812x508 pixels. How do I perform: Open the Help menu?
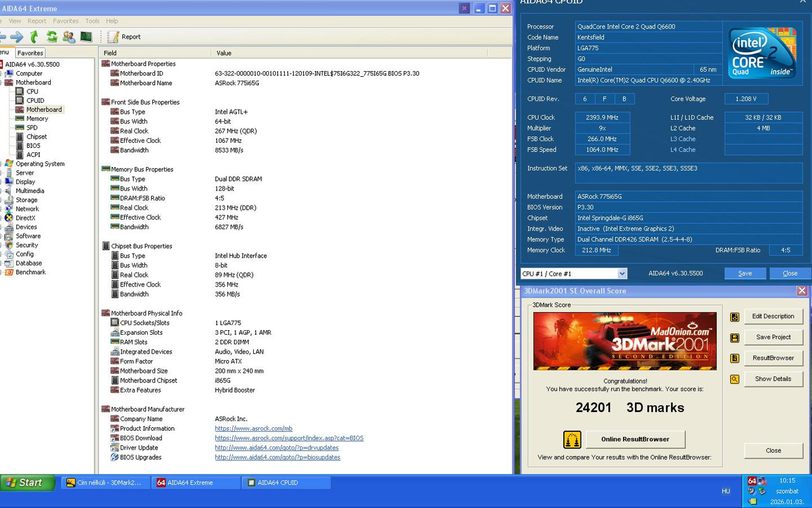coord(112,21)
